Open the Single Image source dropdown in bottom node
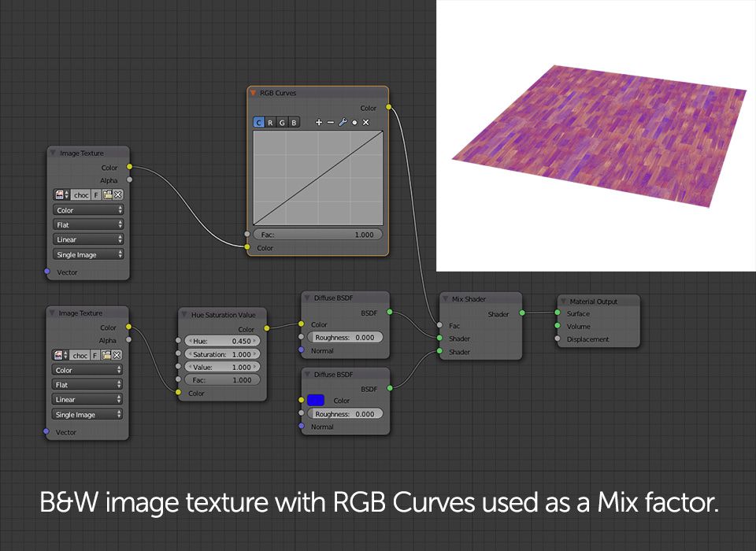The image size is (756, 551). click(x=87, y=415)
